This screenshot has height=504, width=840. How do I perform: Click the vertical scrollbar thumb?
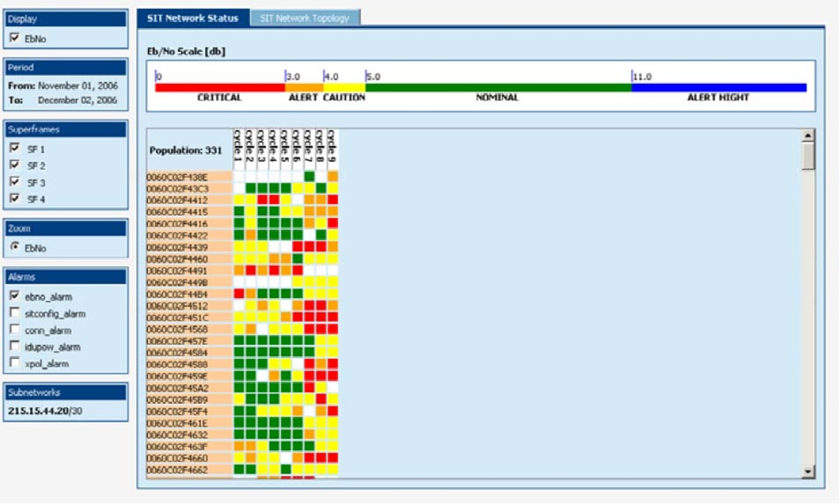point(808,156)
